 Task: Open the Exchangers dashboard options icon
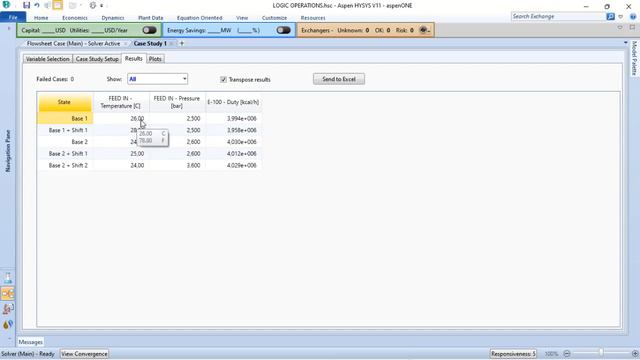[424, 30]
